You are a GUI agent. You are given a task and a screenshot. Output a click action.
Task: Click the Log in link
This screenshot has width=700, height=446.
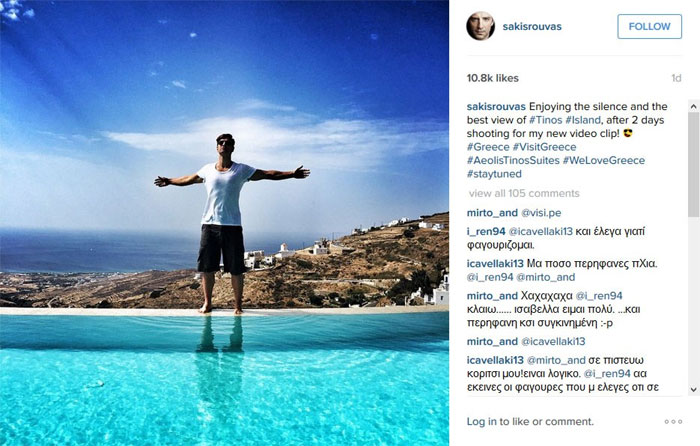(x=481, y=421)
